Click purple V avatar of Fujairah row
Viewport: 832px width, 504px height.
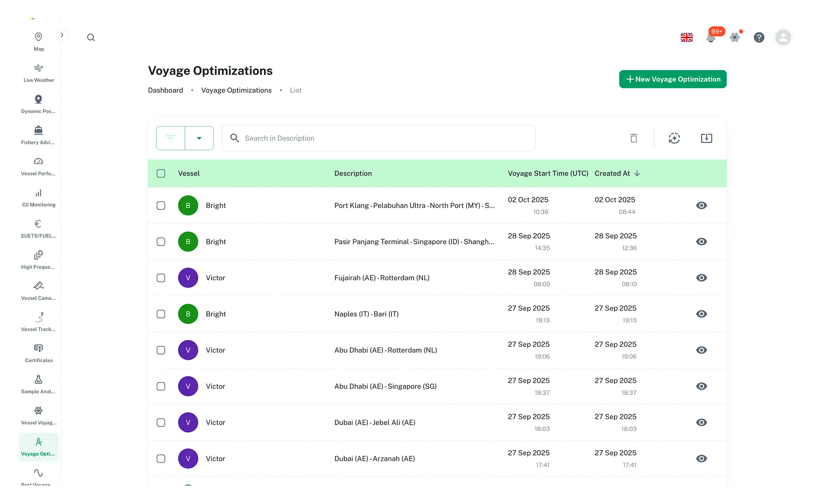(188, 278)
